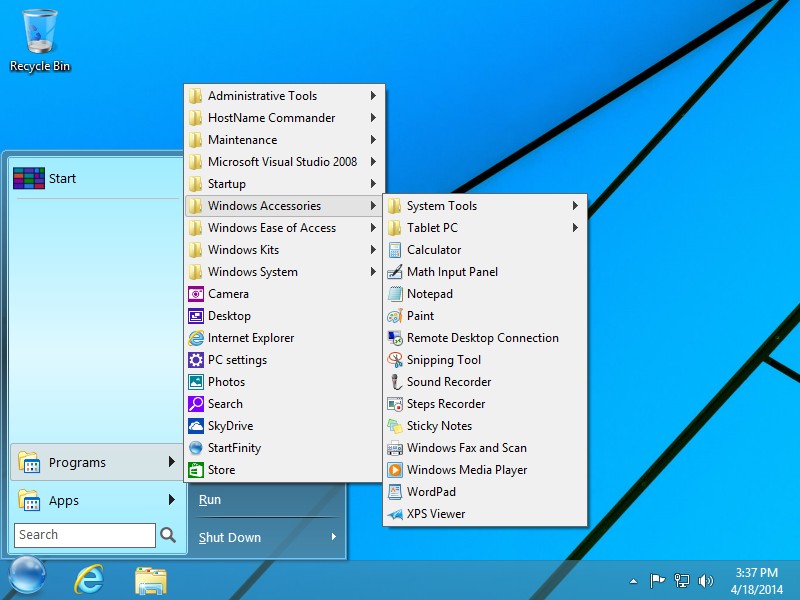Click the magnifier icon beside the Search box
The width and height of the screenshot is (800, 600).
pyautogui.click(x=168, y=535)
